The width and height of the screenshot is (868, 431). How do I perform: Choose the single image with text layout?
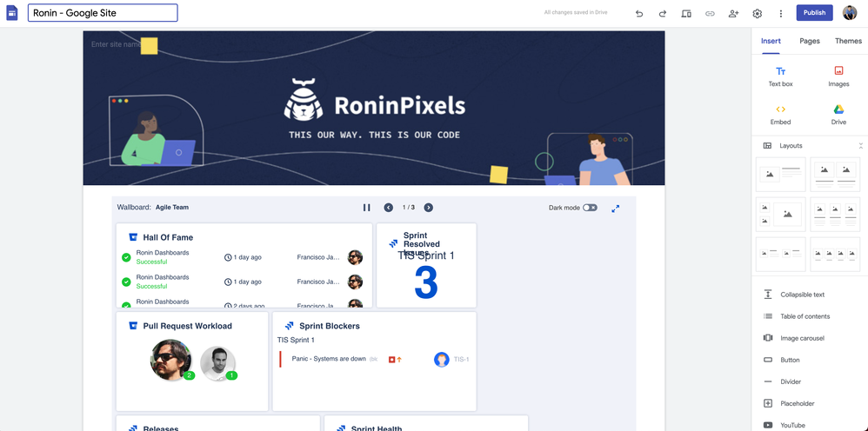(780, 175)
